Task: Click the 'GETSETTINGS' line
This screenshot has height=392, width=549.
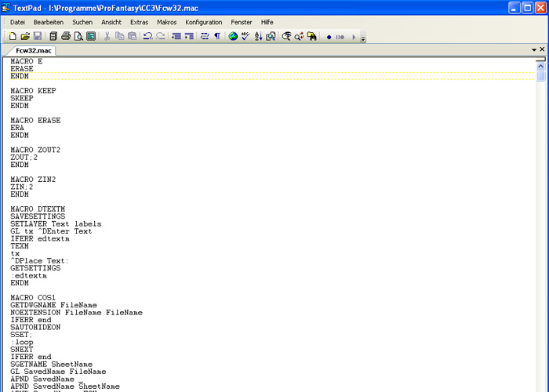Action: pyautogui.click(x=35, y=268)
